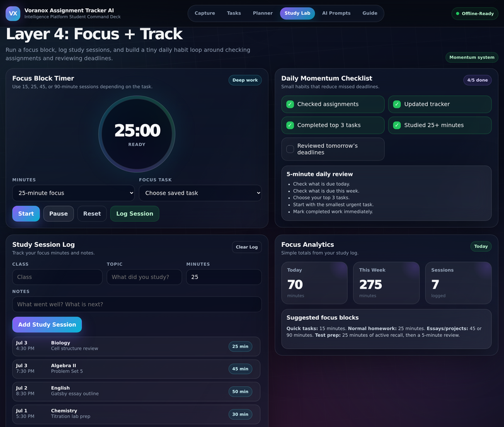Click the Sessions 7 logged card
504x427 pixels.
coord(459,283)
